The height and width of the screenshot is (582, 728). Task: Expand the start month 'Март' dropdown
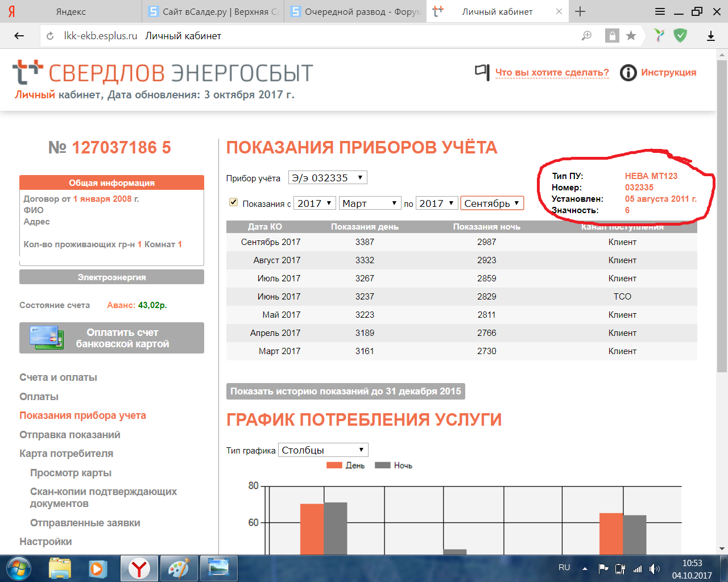pos(370,203)
